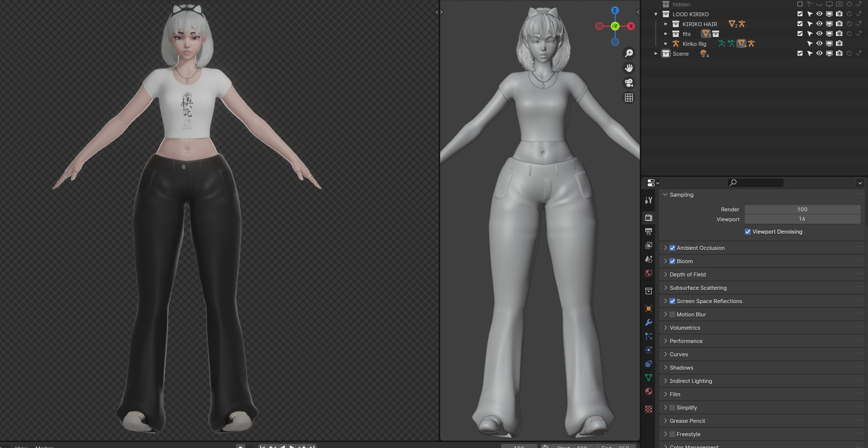868x448 pixels.
Task: Open the View Layer properties tab
Action: [649, 245]
